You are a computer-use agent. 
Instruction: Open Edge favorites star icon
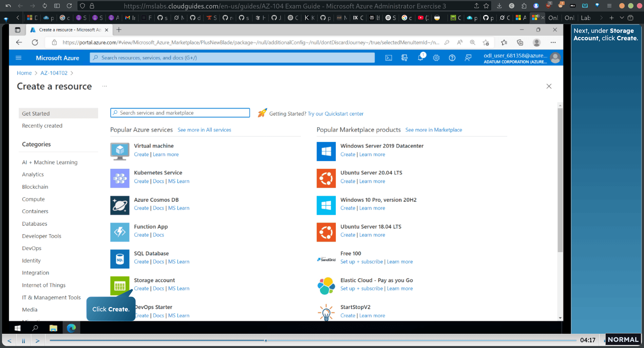coord(504,42)
